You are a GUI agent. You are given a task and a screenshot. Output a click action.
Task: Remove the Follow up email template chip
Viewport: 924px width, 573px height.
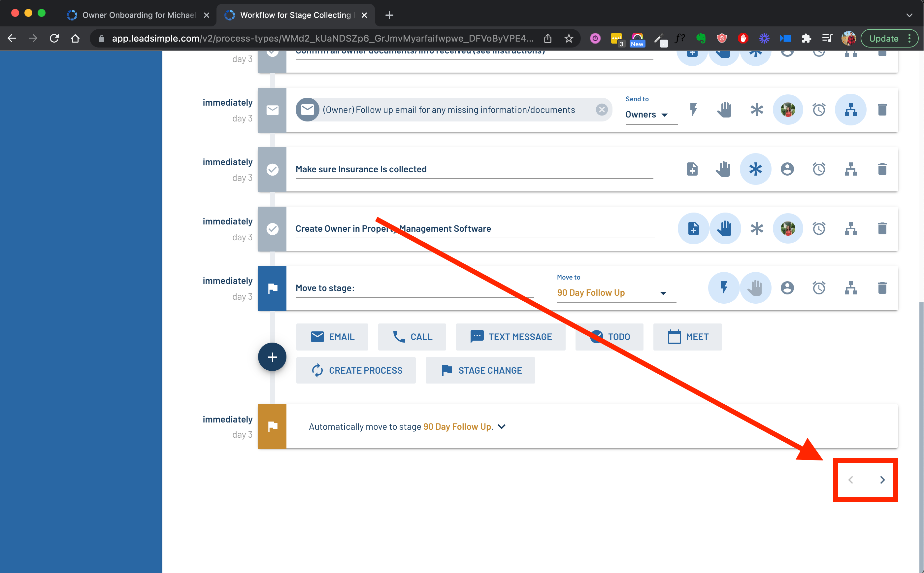click(x=602, y=110)
